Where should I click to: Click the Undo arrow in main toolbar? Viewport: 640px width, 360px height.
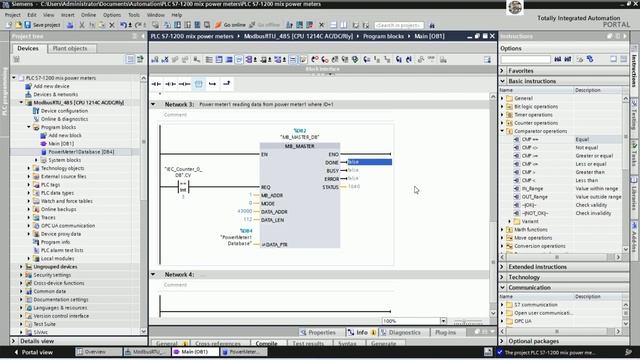tap(123, 25)
